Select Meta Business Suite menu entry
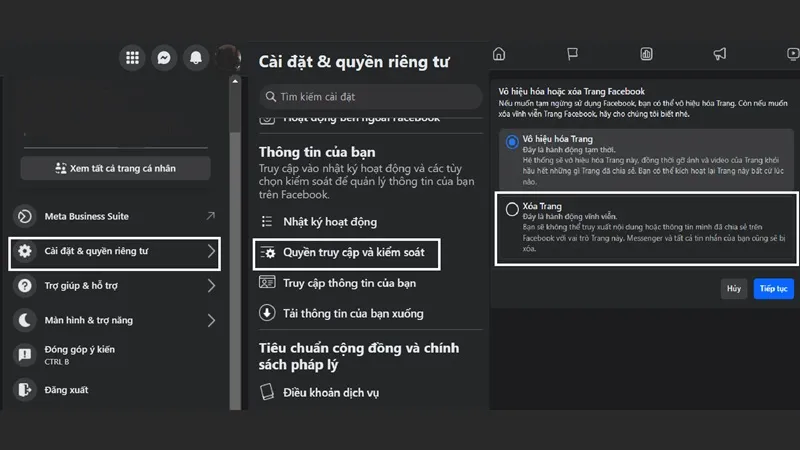 [115, 216]
